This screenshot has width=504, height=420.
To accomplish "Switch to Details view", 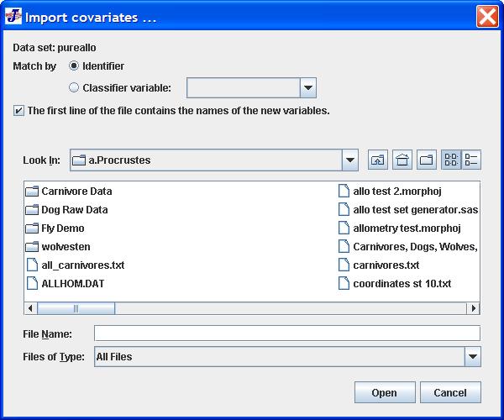I will pos(471,160).
